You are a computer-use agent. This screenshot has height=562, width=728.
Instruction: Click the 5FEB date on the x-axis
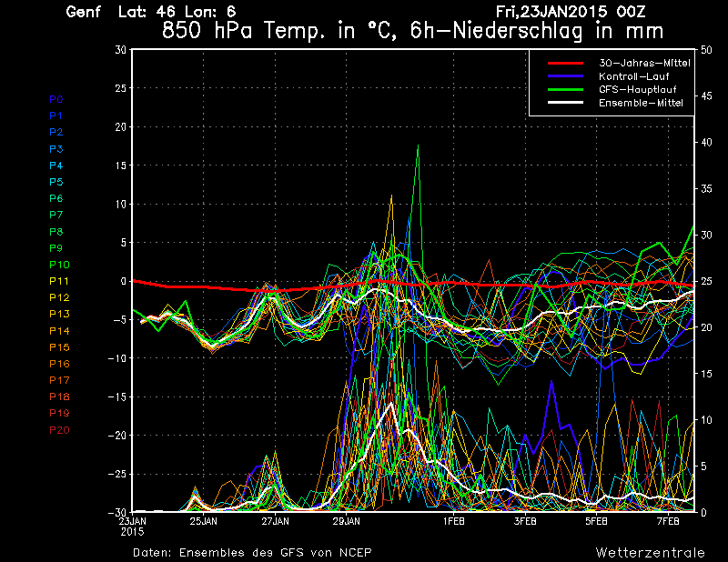coord(596,521)
